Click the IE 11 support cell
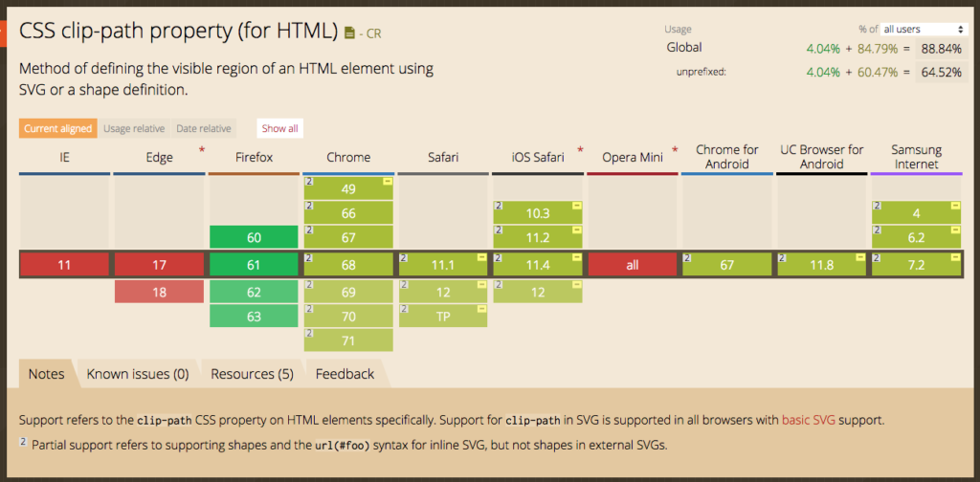This screenshot has width=980, height=482. (x=64, y=265)
